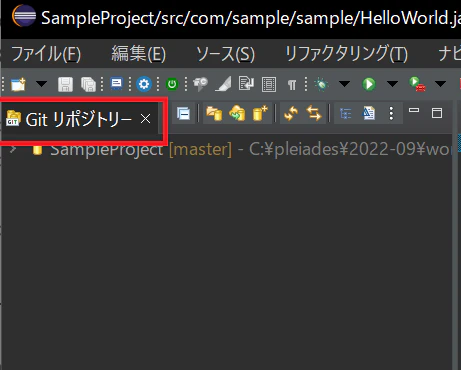Create a new Git repository icon
Image resolution: width=461 pixels, height=370 pixels.
[x=260, y=113]
